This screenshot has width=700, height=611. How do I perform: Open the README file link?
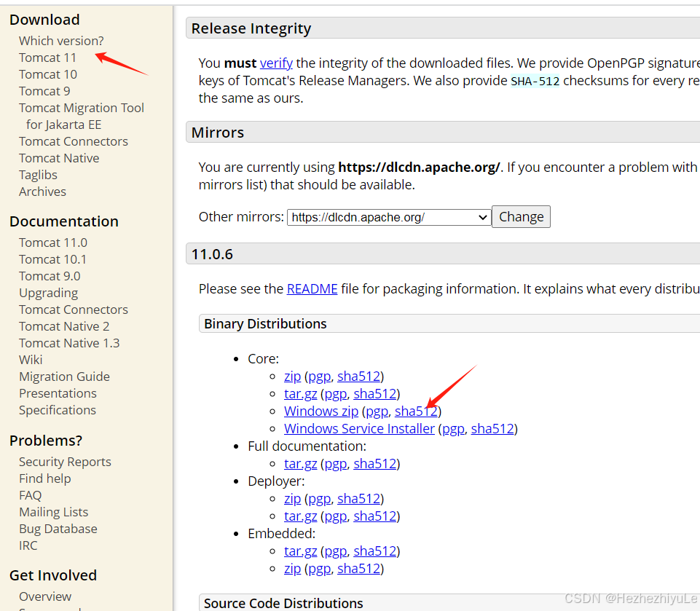pos(312,289)
